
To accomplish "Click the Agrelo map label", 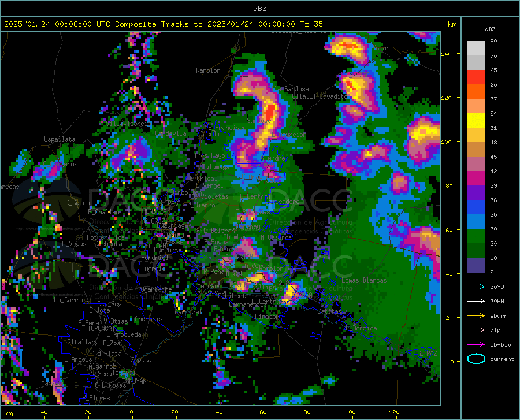I will click(x=154, y=269).
